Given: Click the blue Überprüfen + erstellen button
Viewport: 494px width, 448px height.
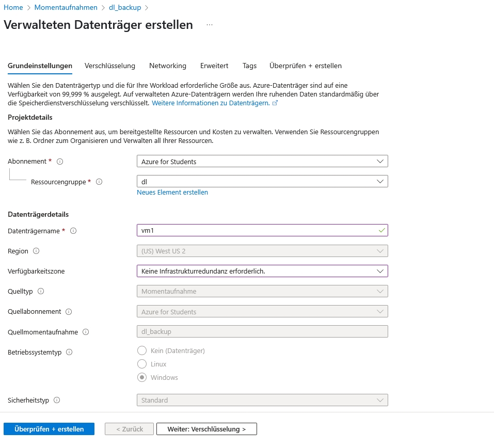Looking at the screenshot, I should pos(49,429).
